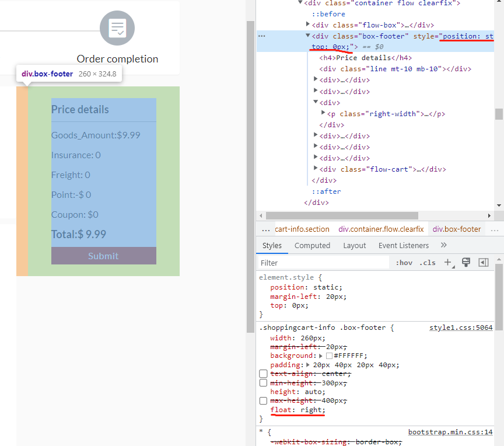Collapse the box-footer div node
The image size is (504, 446).
[308, 36]
